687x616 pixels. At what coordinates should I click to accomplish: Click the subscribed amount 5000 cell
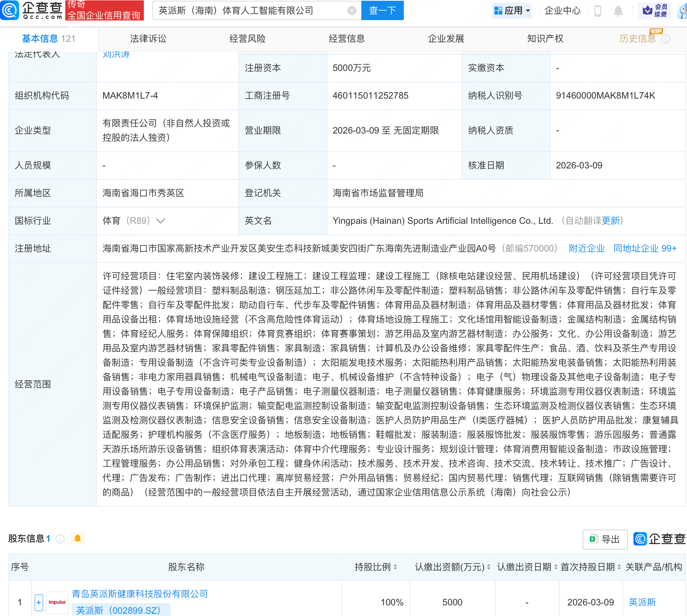(452, 602)
